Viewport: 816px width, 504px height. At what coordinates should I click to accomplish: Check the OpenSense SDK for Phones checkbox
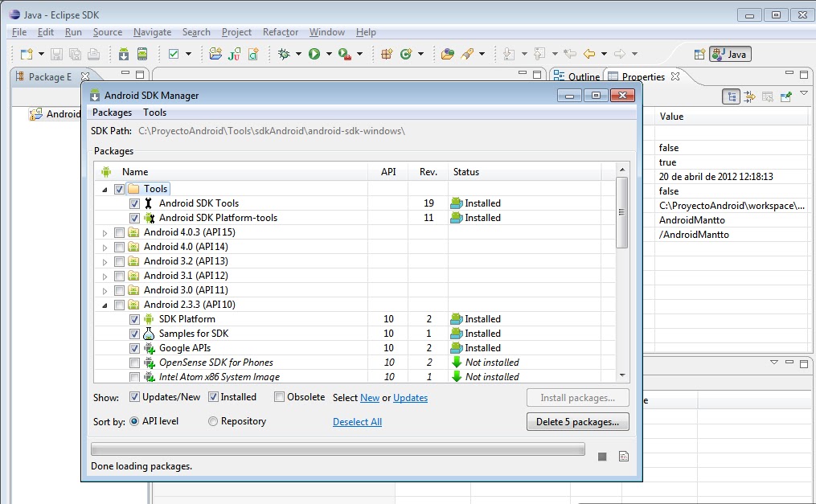click(x=134, y=363)
